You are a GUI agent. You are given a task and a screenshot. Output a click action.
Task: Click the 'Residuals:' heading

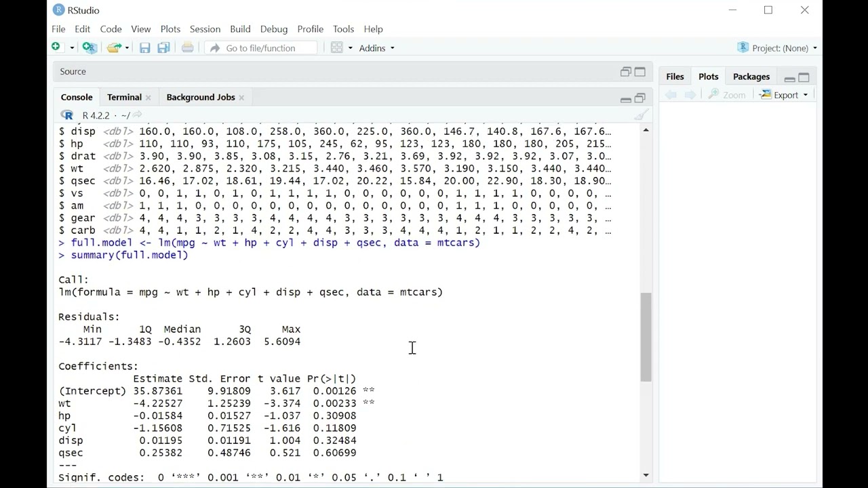click(89, 317)
